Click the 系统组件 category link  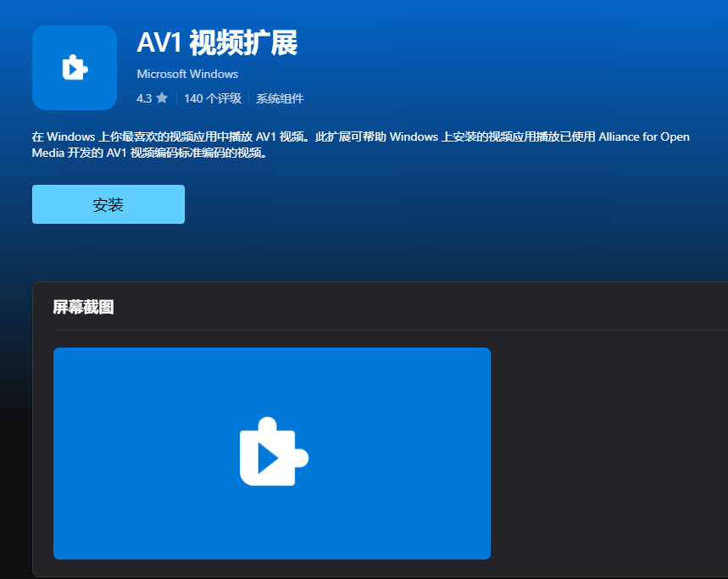click(280, 98)
